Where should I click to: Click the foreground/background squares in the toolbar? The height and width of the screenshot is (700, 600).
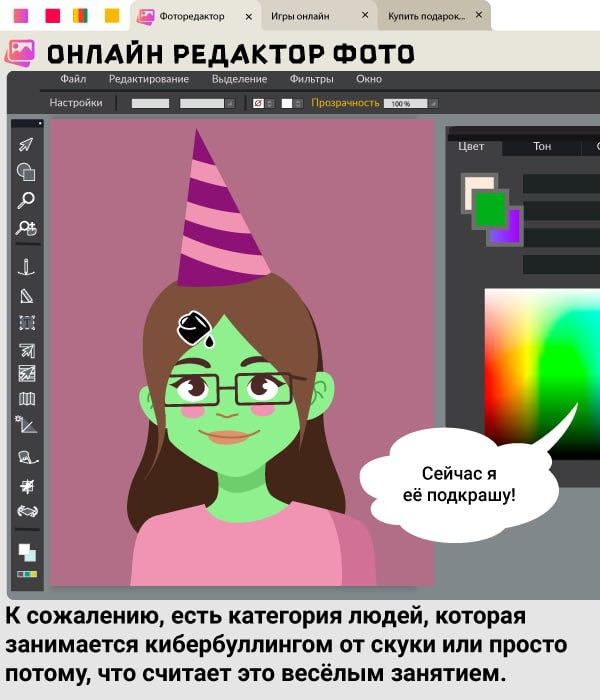coord(27,552)
